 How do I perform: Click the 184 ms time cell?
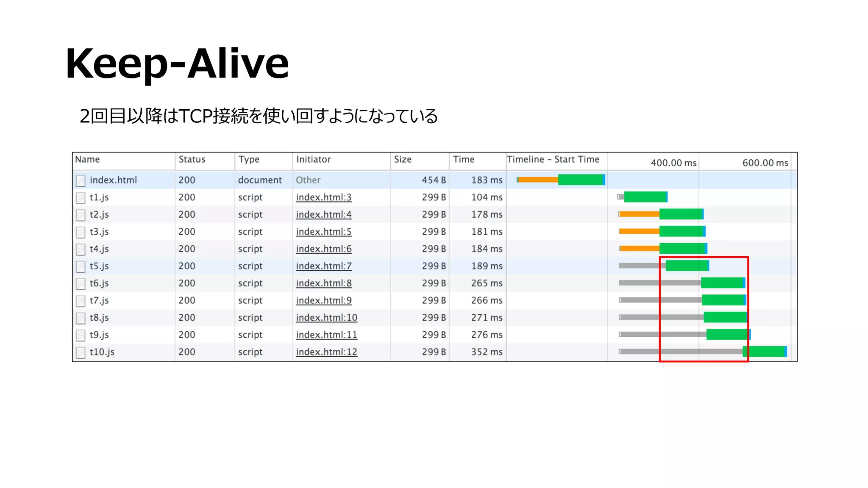487,249
